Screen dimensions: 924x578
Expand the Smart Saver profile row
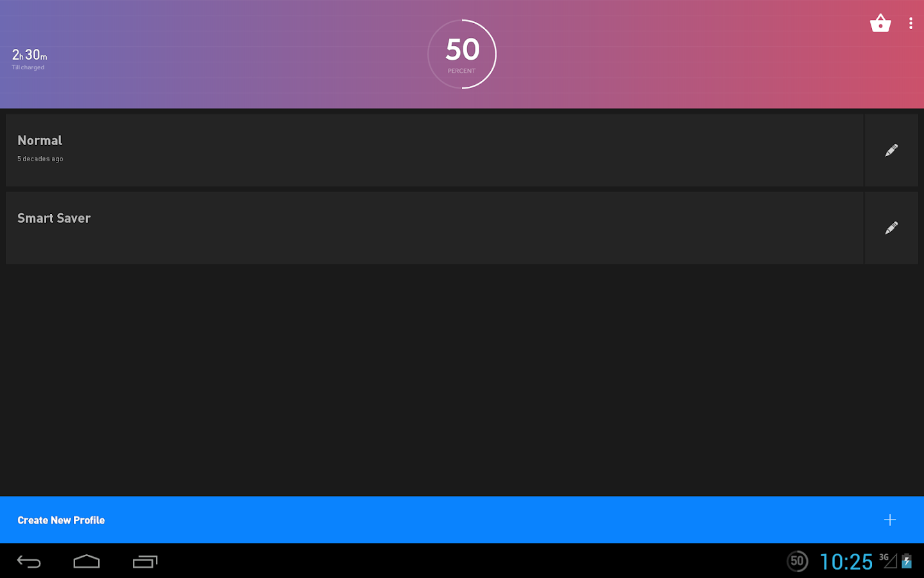[385, 227]
